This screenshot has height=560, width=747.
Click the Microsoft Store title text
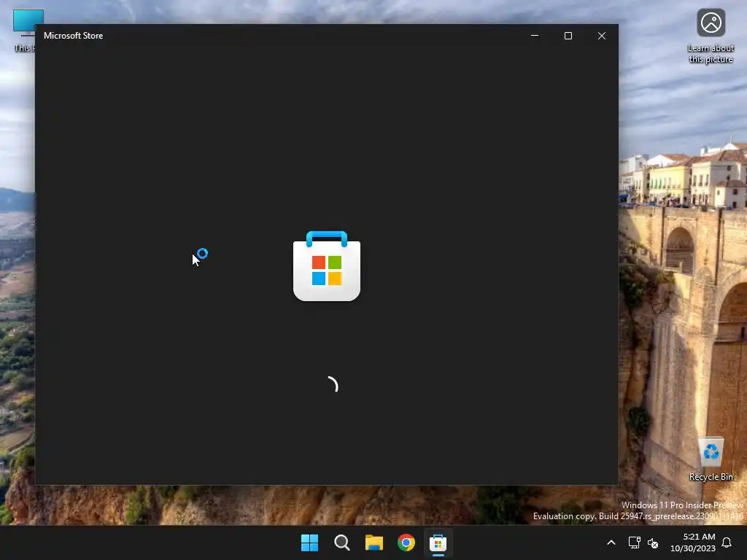(74, 36)
